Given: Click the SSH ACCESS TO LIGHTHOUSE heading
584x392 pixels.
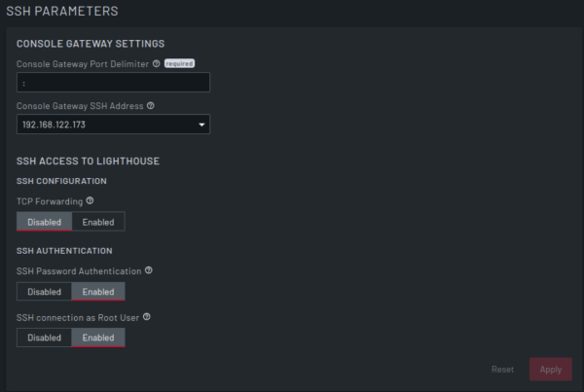Looking at the screenshot, I should (x=88, y=160).
